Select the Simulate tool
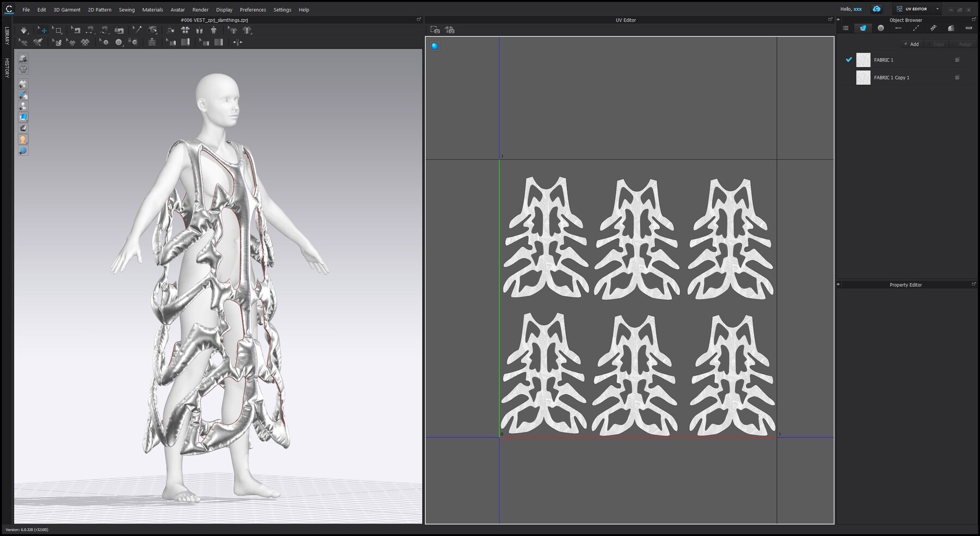Screen dimensions: 980x536 click(x=24, y=30)
